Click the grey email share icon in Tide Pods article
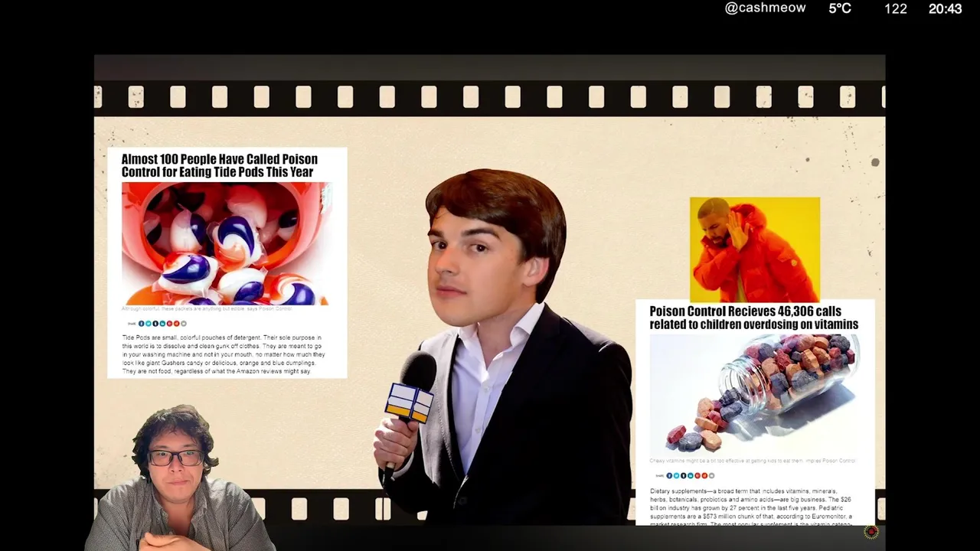The width and height of the screenshot is (980, 551). pyautogui.click(x=184, y=324)
